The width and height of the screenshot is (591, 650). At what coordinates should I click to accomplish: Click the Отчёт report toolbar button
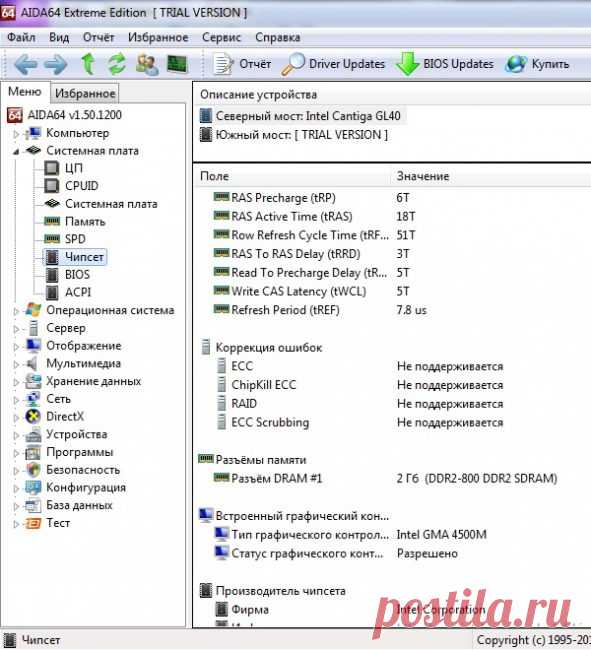point(242,64)
